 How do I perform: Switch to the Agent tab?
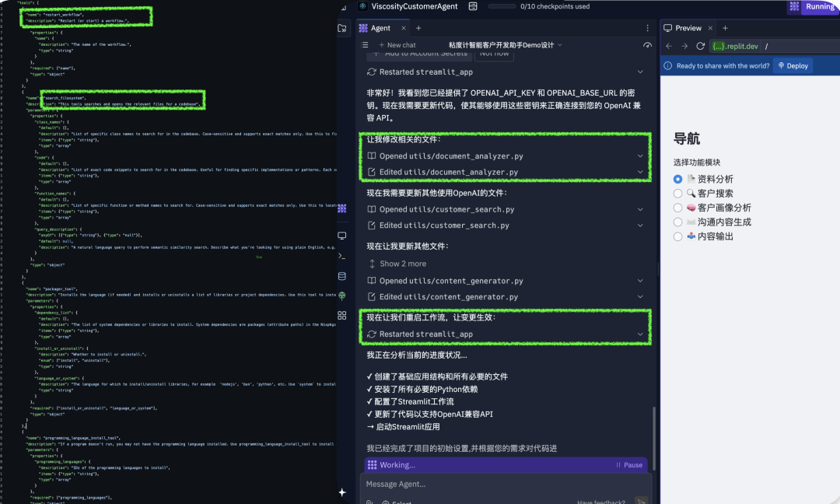coord(380,28)
